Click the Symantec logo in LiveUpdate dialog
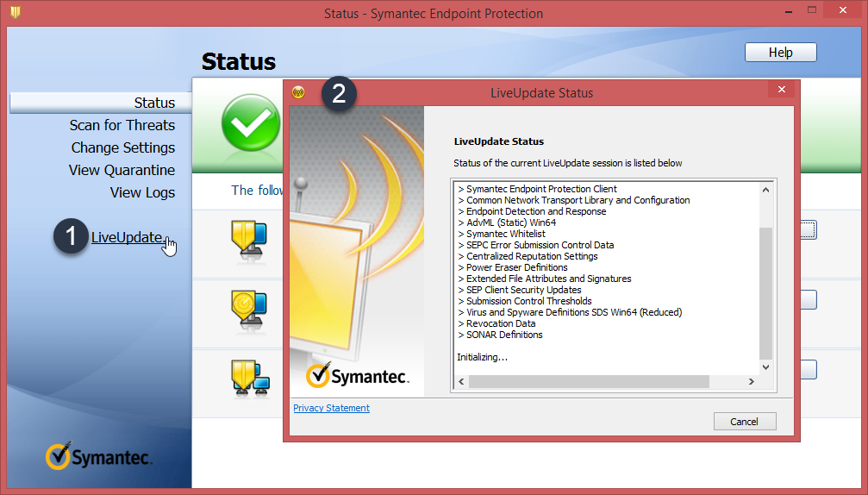The height and width of the screenshot is (495, 868). pos(357,374)
